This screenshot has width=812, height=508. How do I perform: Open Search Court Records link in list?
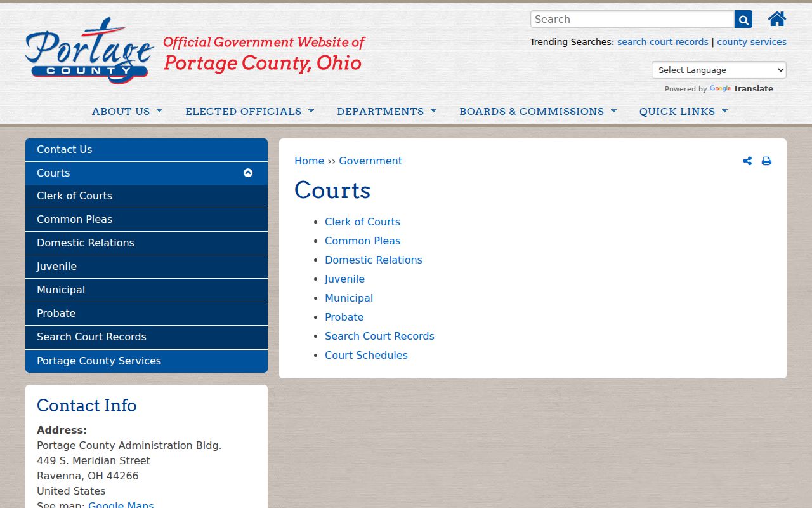[379, 336]
